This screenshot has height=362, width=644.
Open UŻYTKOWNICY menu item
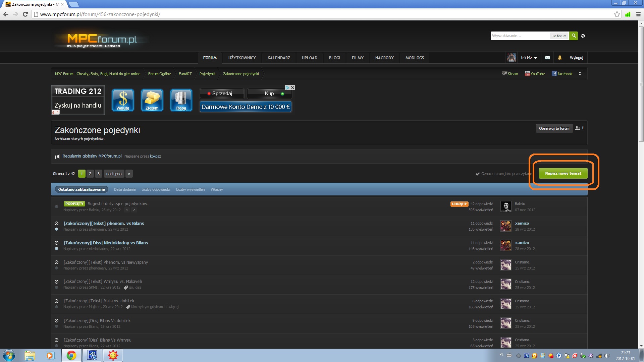(242, 58)
